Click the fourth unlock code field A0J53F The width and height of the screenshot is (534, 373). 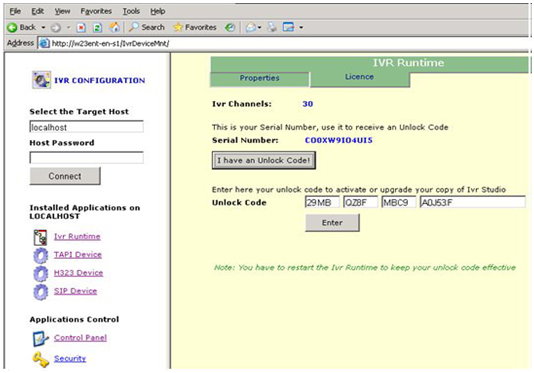click(x=473, y=202)
